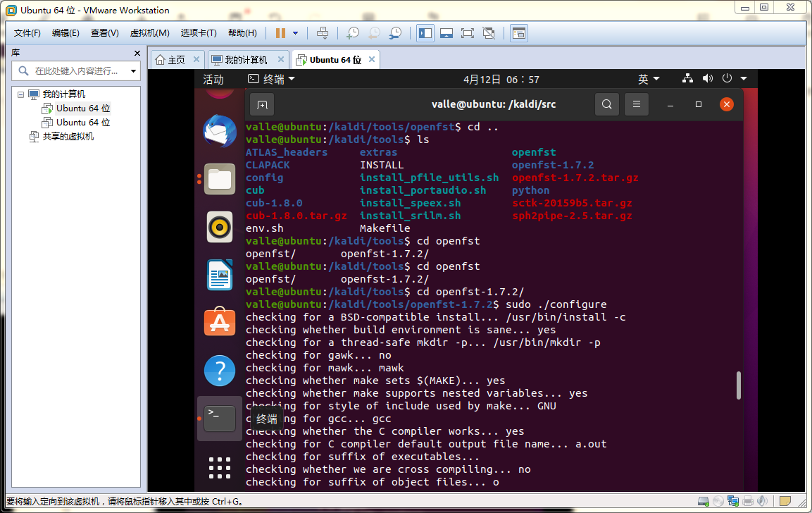Select the running Ubuntu 64 位 VM in library
This screenshot has width=812, height=513.
83,109
